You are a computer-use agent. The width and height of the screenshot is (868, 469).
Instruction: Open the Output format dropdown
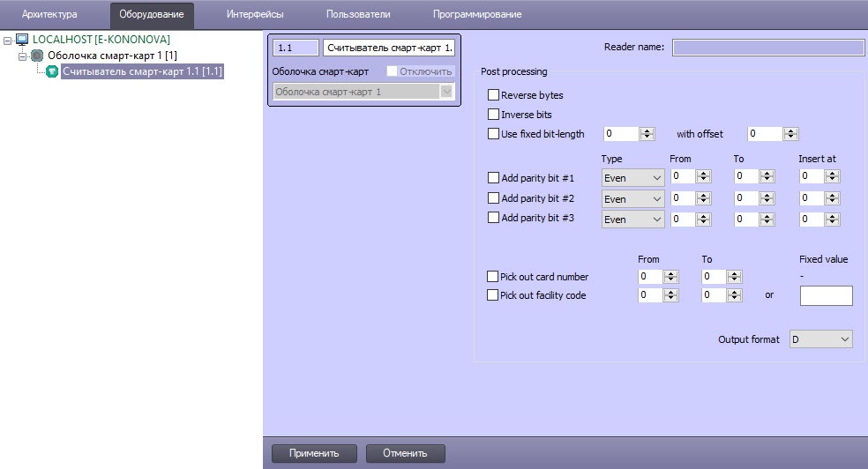[821, 339]
